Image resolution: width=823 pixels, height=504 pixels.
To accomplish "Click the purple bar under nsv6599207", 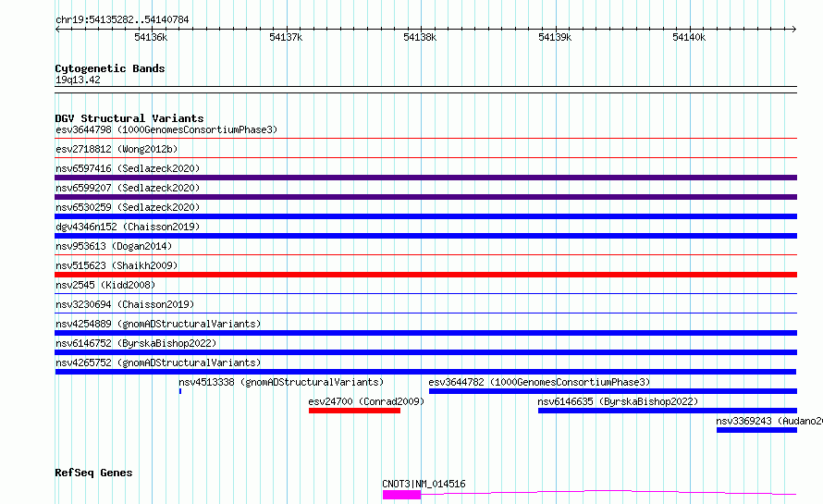I will coord(425,197).
